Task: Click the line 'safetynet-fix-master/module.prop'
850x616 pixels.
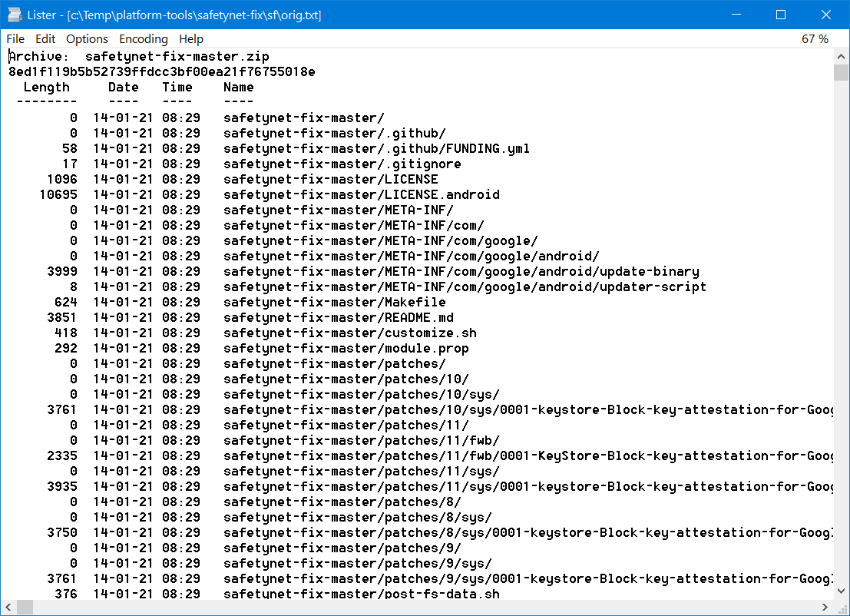Action: point(346,348)
